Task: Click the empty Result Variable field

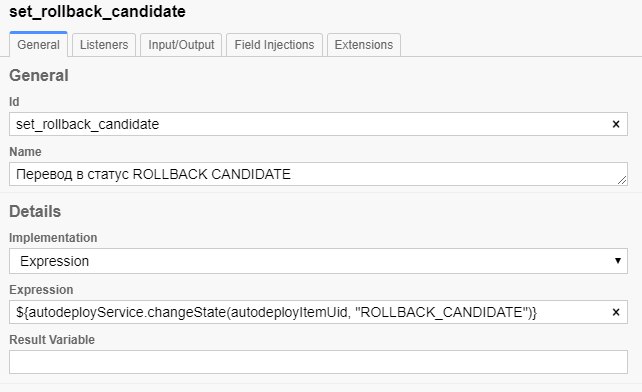Action: (x=318, y=362)
